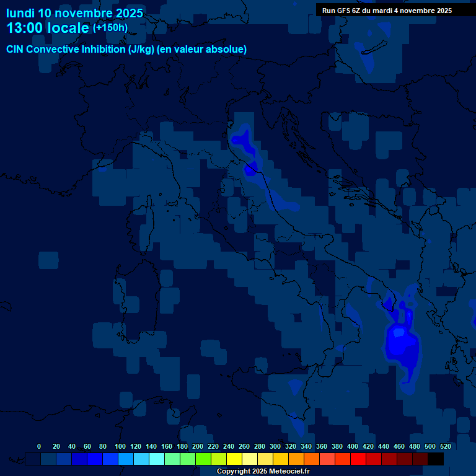
Task: Pick the bright red legend swatch near 400
Action: 358,459
